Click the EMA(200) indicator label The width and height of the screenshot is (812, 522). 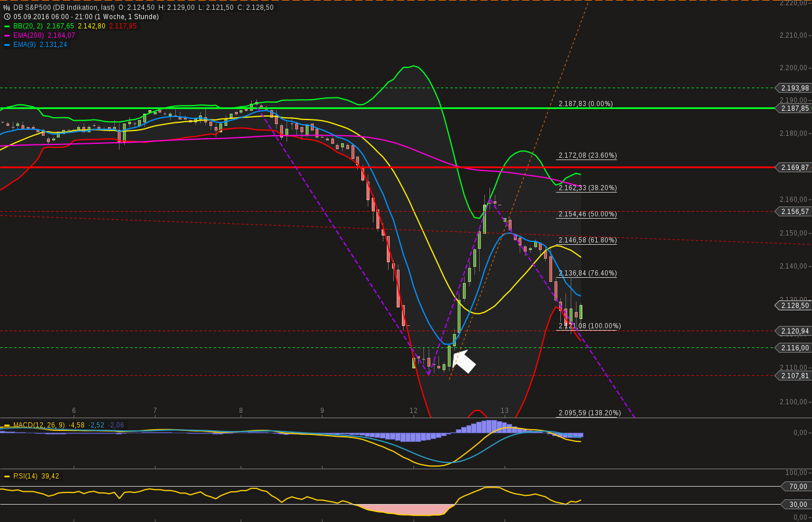pos(28,35)
